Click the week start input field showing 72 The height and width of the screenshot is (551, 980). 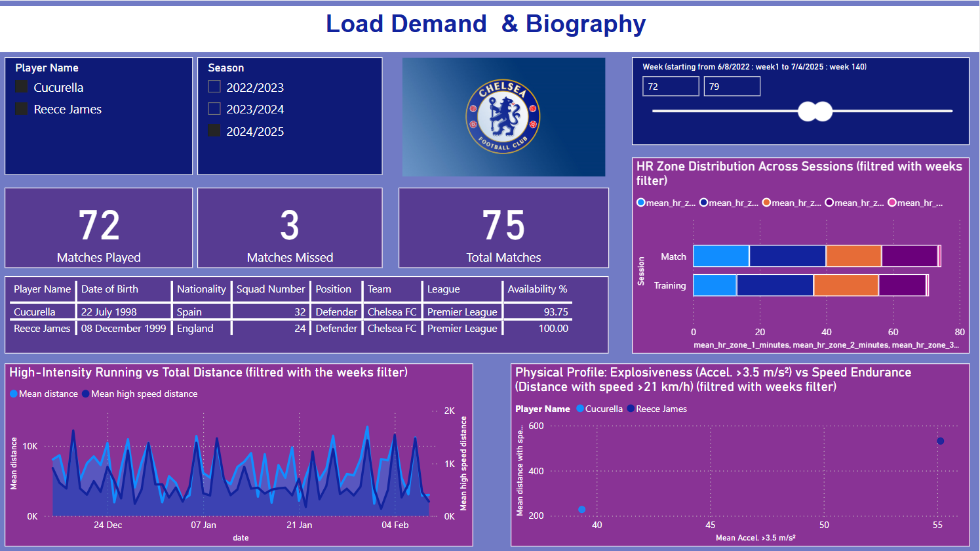[x=671, y=87]
